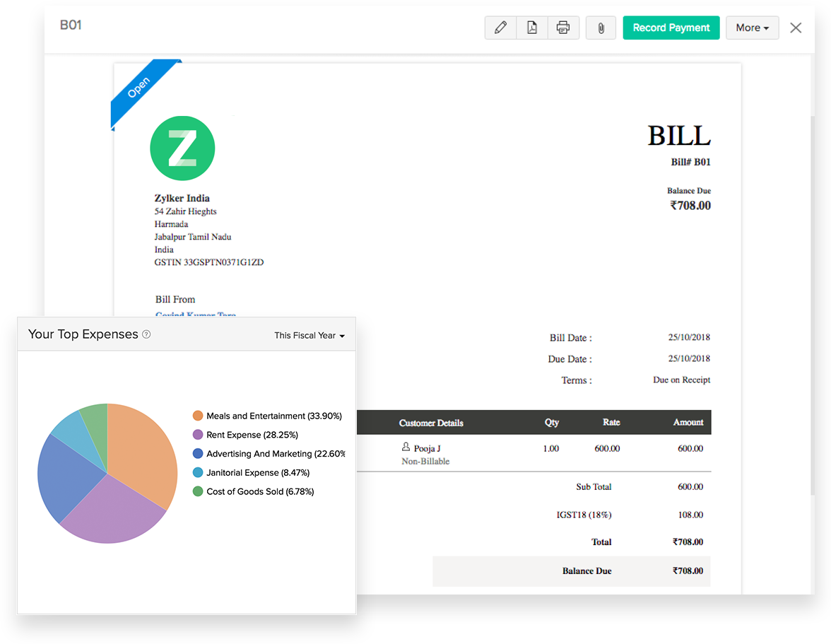Screen dimensions: 831x644
Task: Change period via This Fiscal Year dropdown
Action: tap(309, 336)
